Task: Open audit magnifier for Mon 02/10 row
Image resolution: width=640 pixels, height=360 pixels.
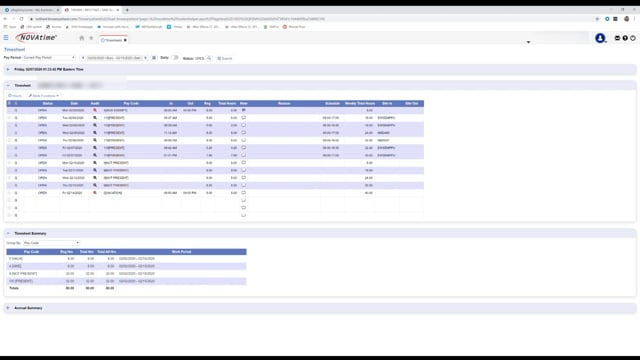Action: (x=95, y=162)
